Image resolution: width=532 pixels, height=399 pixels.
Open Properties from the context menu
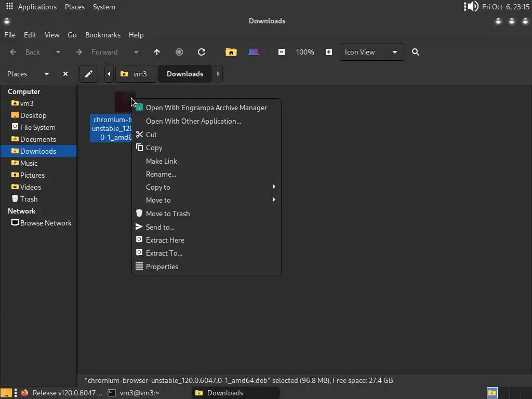click(206, 267)
